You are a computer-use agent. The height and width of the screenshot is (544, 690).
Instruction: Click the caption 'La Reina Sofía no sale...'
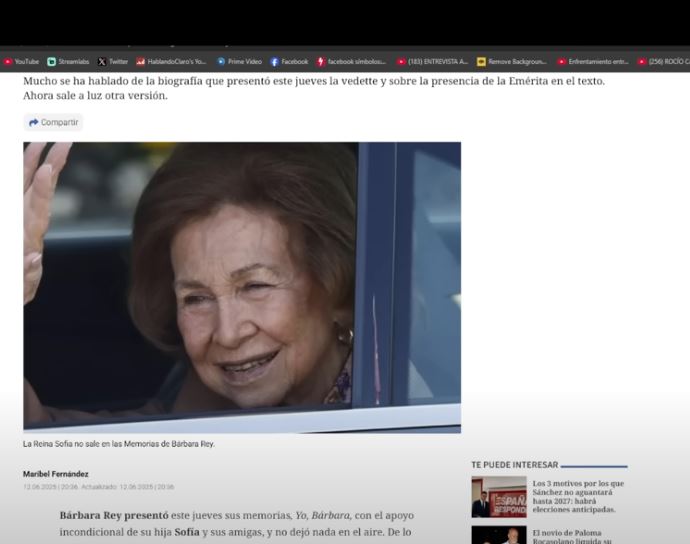pos(119,444)
